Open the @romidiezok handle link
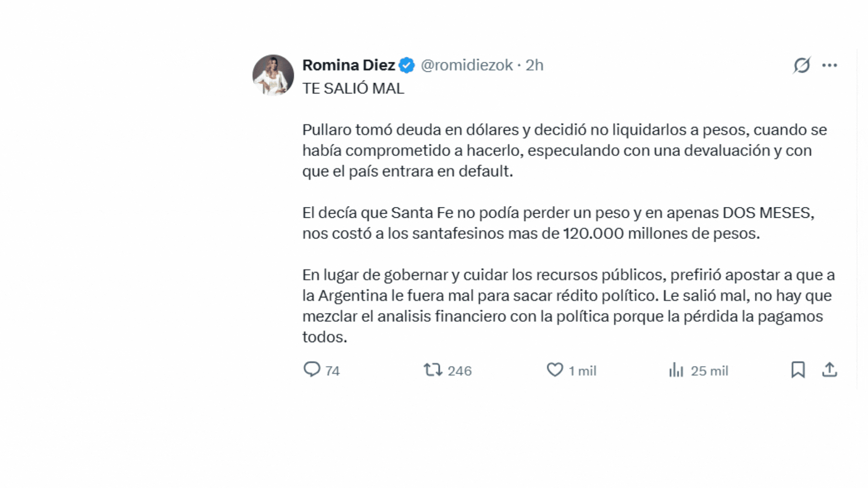The height and width of the screenshot is (488, 868). click(x=467, y=65)
